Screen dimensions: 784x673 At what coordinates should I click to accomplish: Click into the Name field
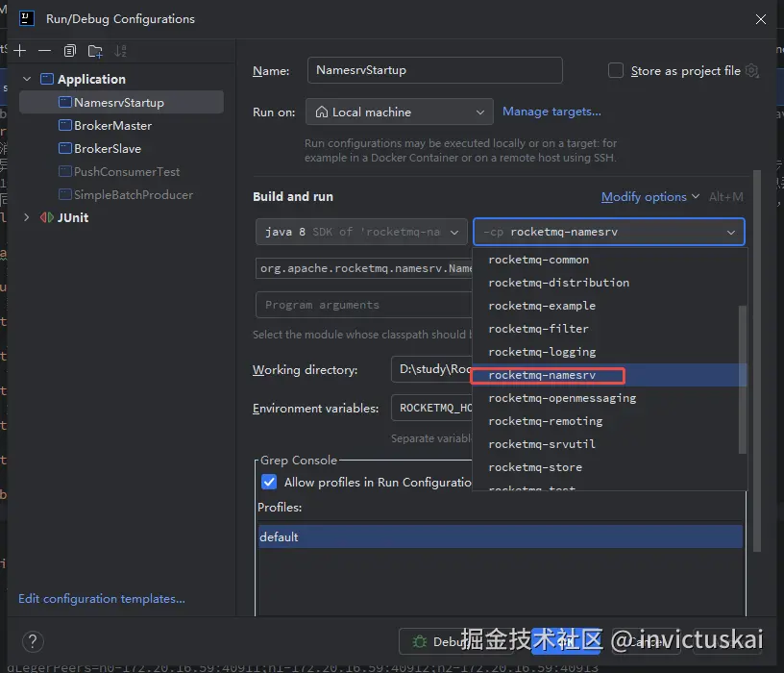pos(435,70)
